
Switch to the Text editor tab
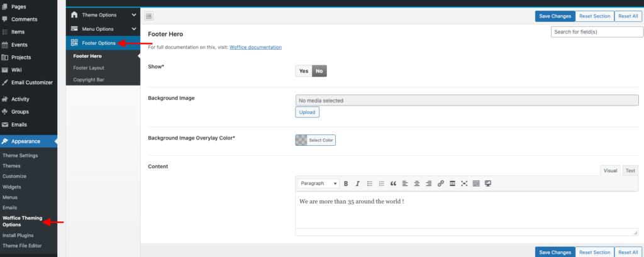[x=630, y=170]
